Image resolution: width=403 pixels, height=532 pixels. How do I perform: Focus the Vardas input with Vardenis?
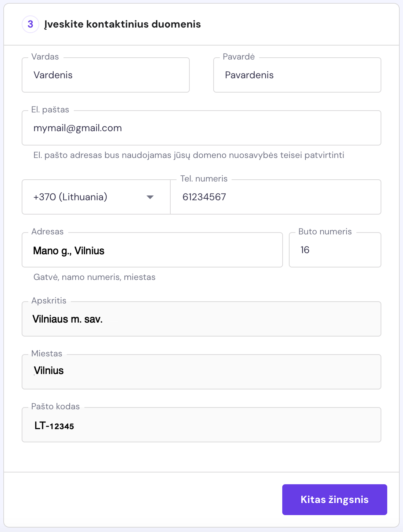point(106,75)
